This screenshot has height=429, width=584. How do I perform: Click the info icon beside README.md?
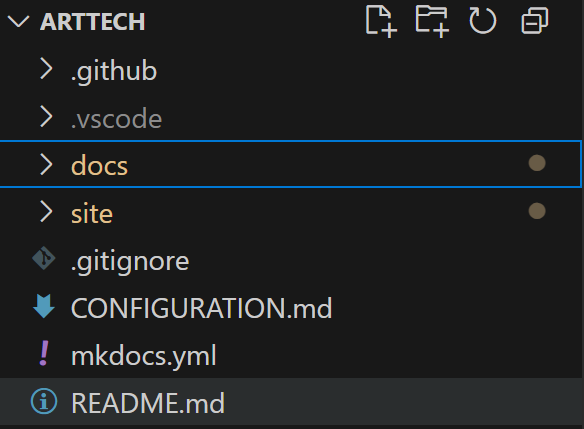click(x=44, y=401)
